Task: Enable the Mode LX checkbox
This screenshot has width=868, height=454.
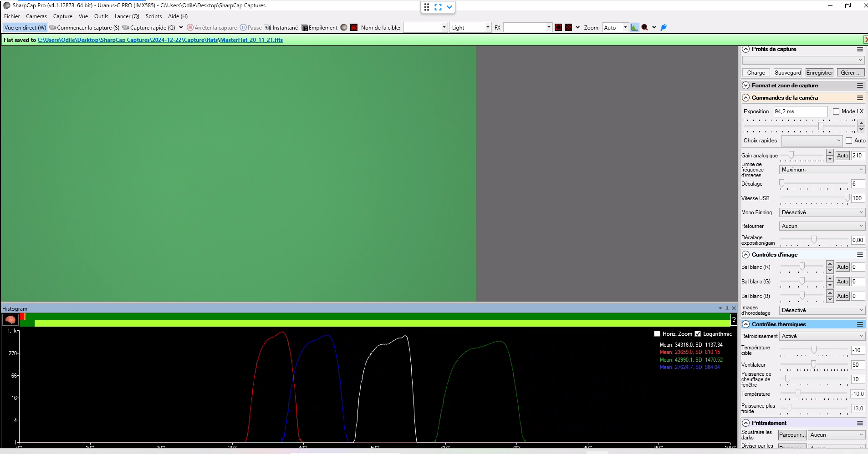Action: 836,111
